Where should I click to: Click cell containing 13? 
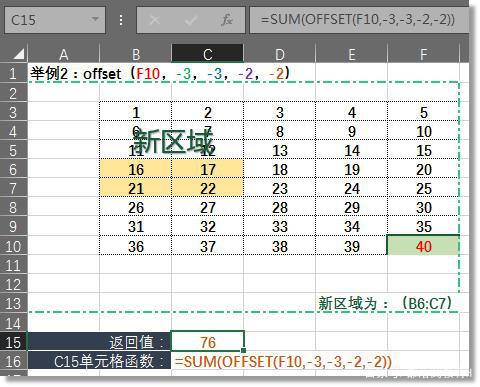point(280,150)
